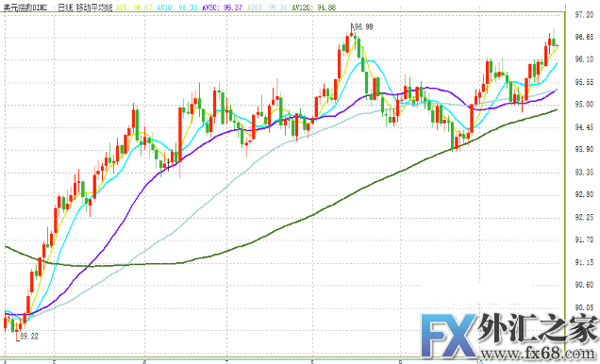Click the 99.22 low price marker
This screenshot has height=364, width=600.
(x=29, y=336)
